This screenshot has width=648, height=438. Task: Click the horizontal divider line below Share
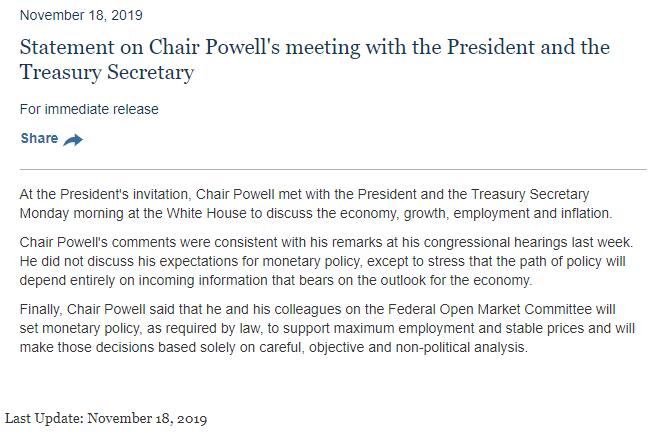point(333,169)
